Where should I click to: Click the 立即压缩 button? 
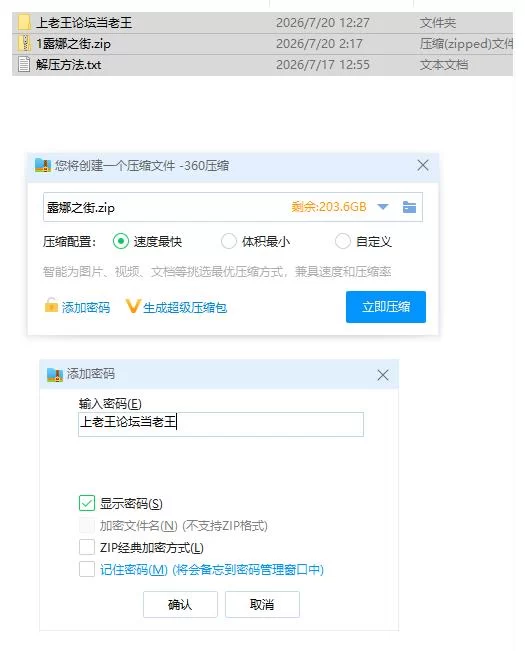pyautogui.click(x=386, y=307)
